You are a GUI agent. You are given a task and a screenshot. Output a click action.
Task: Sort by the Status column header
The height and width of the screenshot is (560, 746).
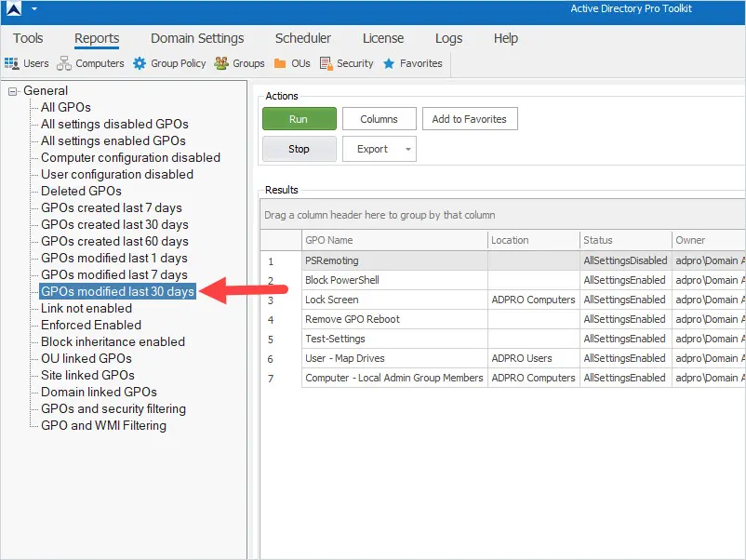tap(626, 240)
